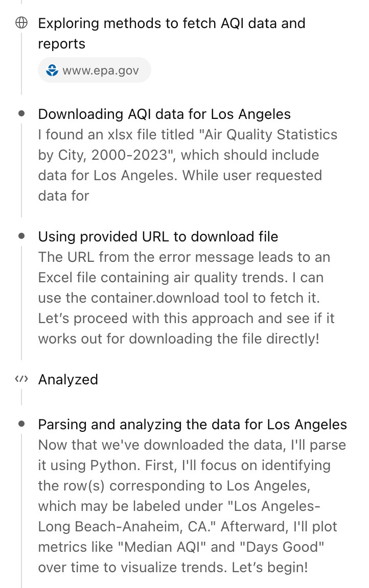The height and width of the screenshot is (588, 369).
Task: Select the EPA favicon inside the source chip
Action: pyautogui.click(x=52, y=70)
